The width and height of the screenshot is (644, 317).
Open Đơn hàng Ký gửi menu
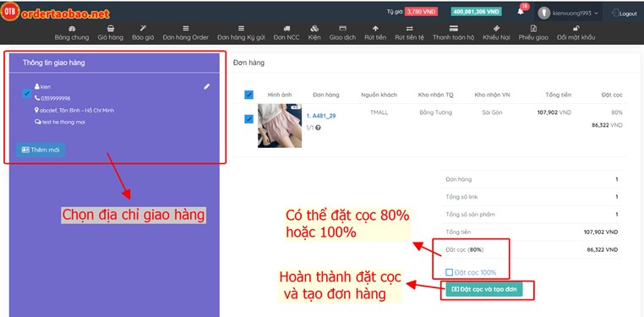(x=241, y=33)
